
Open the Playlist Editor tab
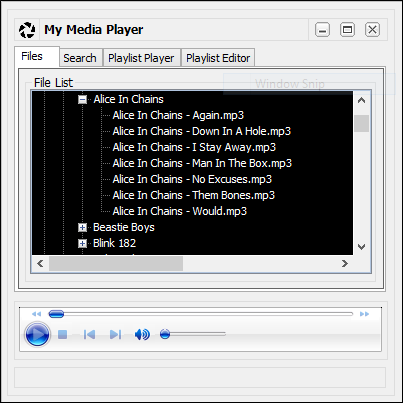[218, 58]
